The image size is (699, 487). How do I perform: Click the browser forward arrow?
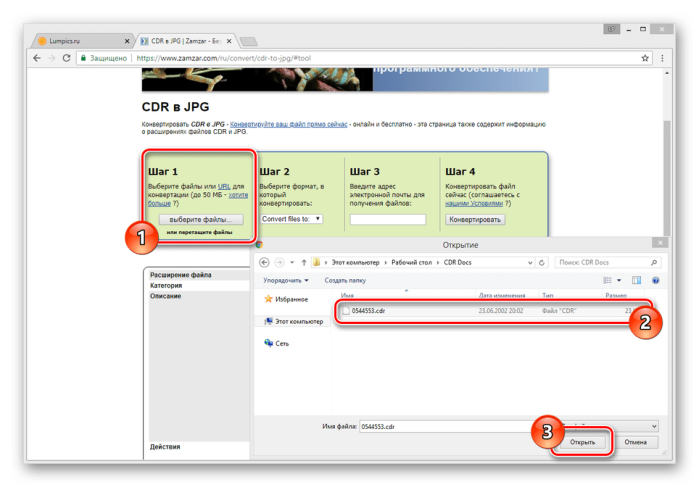click(52, 58)
